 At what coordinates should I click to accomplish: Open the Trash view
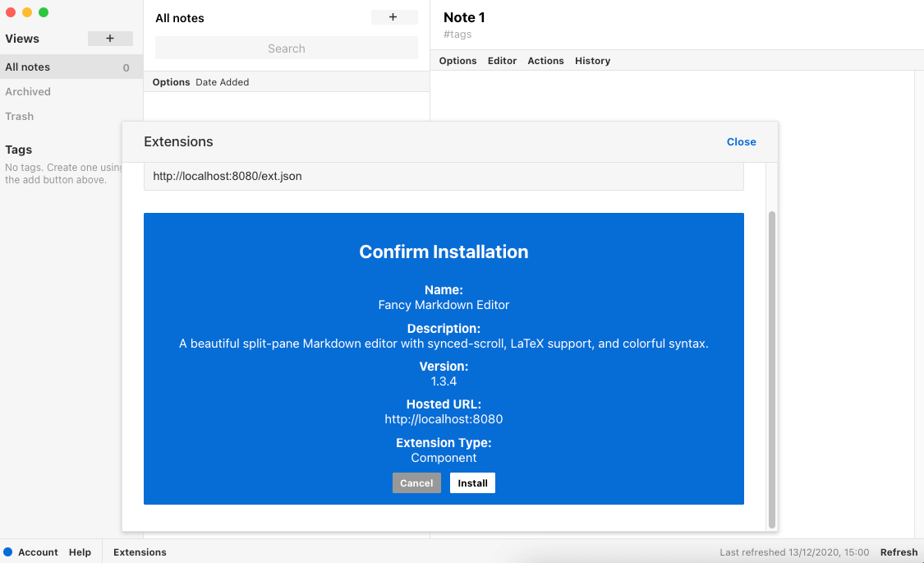(x=19, y=116)
